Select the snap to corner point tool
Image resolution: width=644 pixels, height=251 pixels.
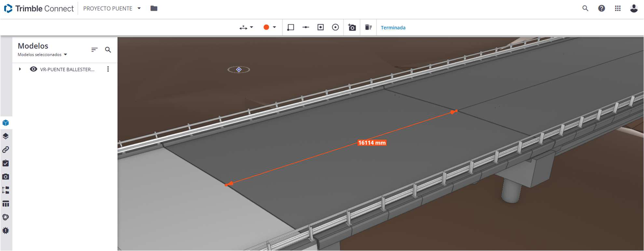tap(291, 27)
